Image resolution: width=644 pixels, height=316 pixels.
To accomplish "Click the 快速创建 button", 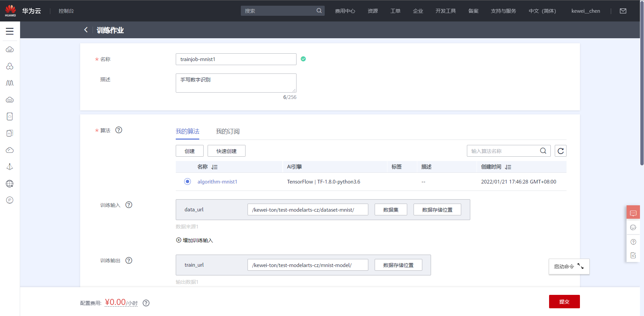I will [226, 151].
